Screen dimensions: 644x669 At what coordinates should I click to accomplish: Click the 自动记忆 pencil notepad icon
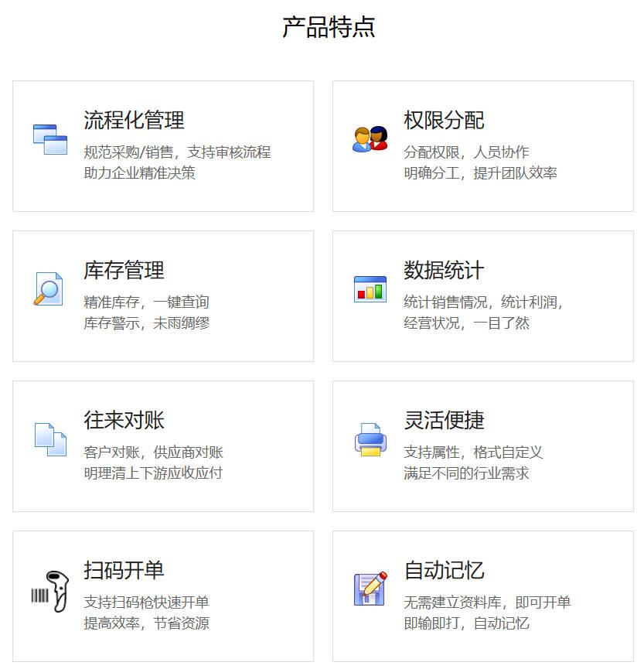pos(369,588)
